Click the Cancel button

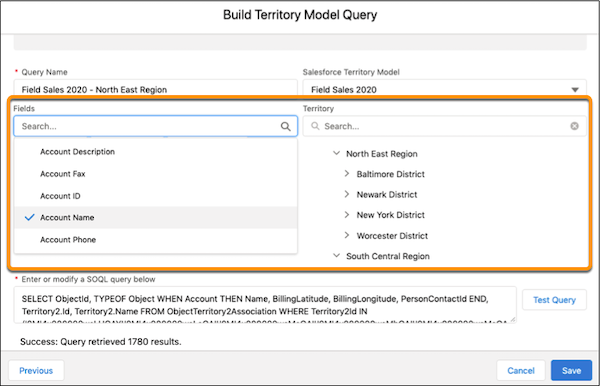520,370
